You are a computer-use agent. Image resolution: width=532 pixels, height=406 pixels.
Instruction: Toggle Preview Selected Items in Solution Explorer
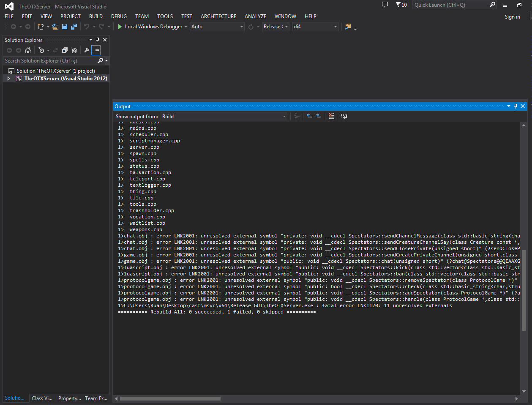[96, 50]
